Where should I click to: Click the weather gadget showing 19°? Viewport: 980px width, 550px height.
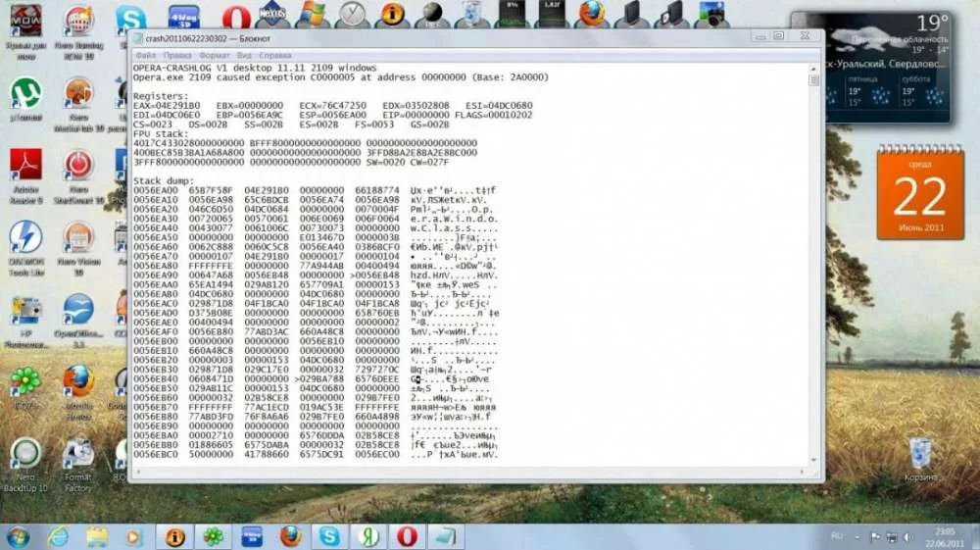pyautogui.click(x=870, y=67)
